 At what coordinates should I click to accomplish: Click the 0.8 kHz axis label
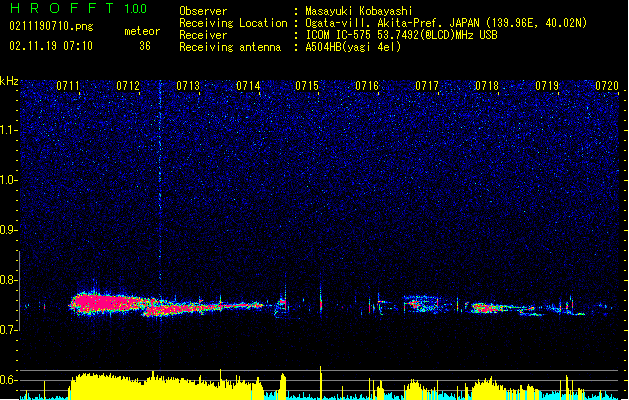[9, 280]
